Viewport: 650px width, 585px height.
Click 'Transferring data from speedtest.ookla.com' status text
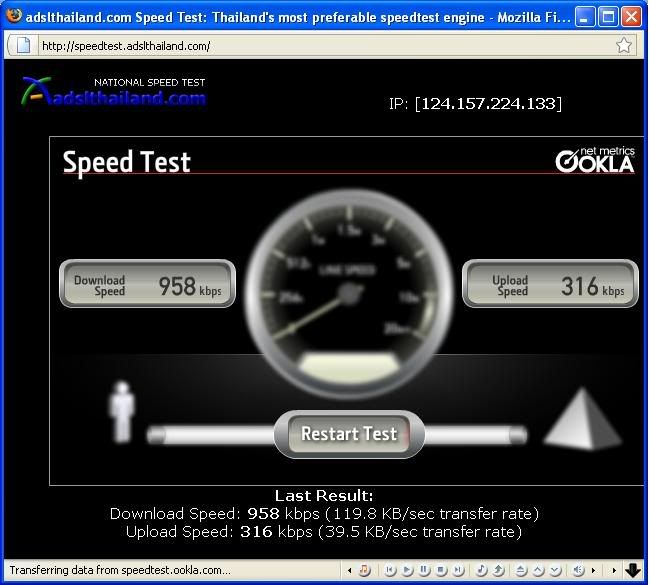pyautogui.click(x=120, y=570)
